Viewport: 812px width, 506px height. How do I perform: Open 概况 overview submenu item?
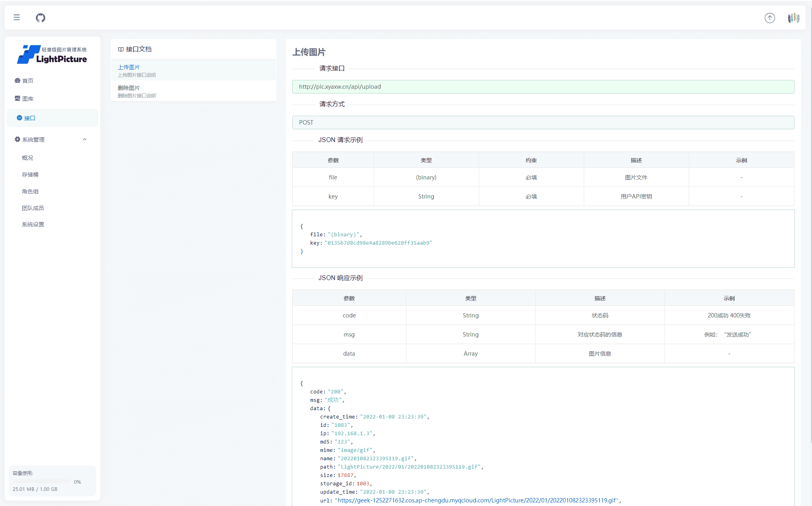pyautogui.click(x=27, y=158)
